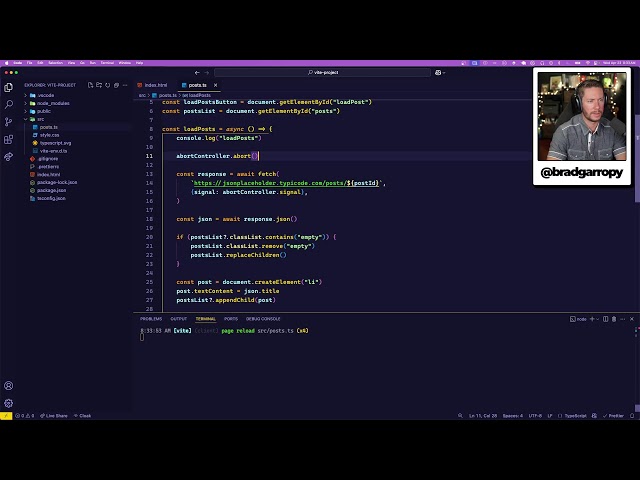640x480 pixels.
Task: Open the Copilot dropdown arrow next to search
Action: pos(444,73)
